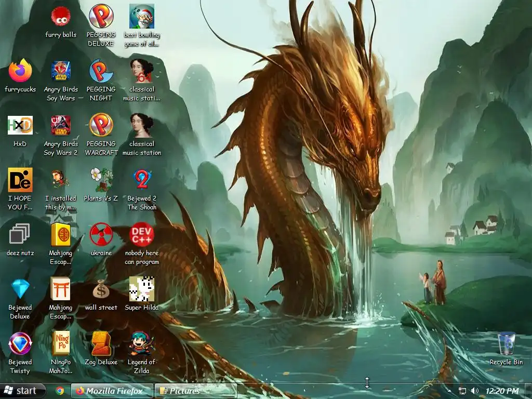Switch to the Mozilla Firefox taskbar button
The width and height of the screenshot is (532, 399).
112,391
